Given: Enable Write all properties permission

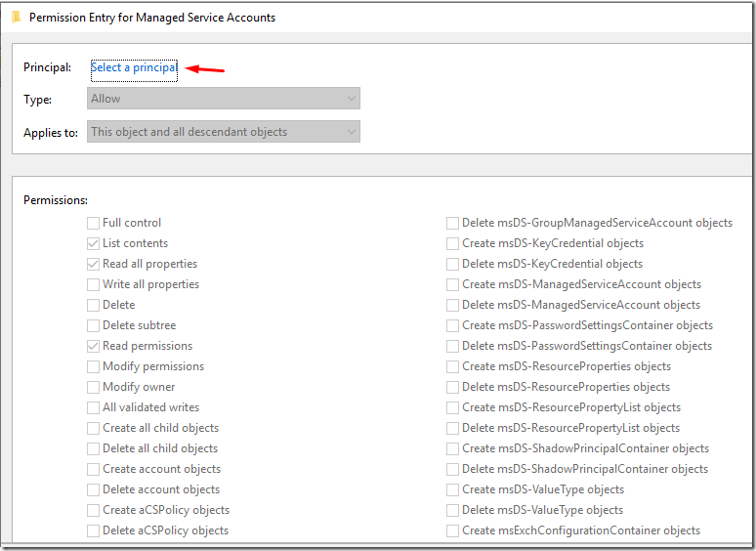Looking at the screenshot, I should [x=93, y=284].
